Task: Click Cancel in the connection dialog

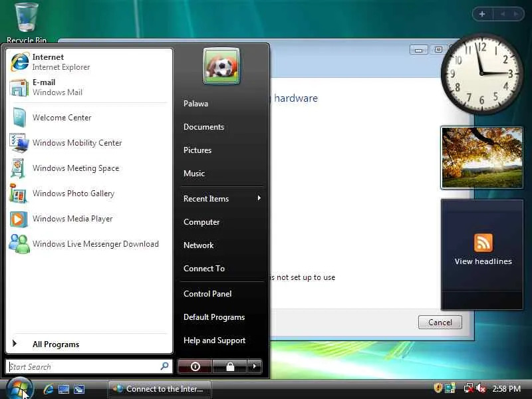Action: click(440, 322)
